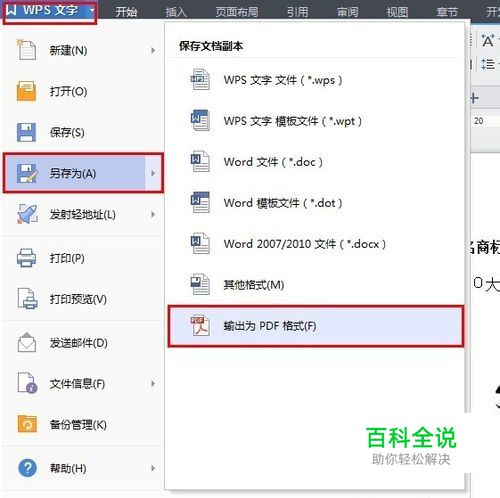500x498 pixels.
Task: Click the Backup Management folder icon
Action: point(27,424)
